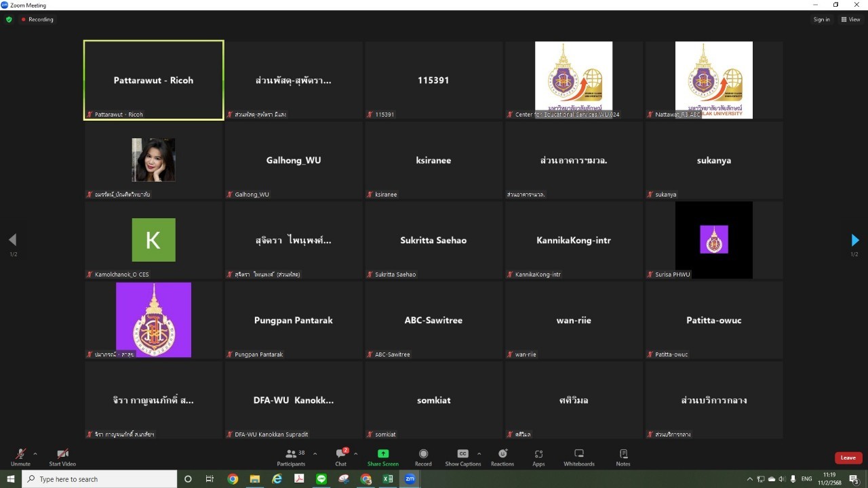
Task: Expand caption options arrow beside Show Captions
Action: coord(479,453)
